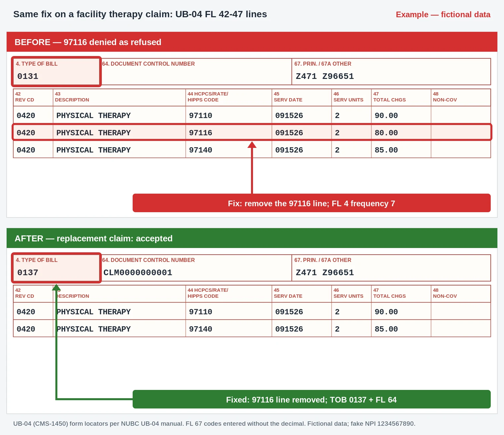Select type of bill value 0131
Viewport: 504px width, 435px height.
click(x=28, y=77)
